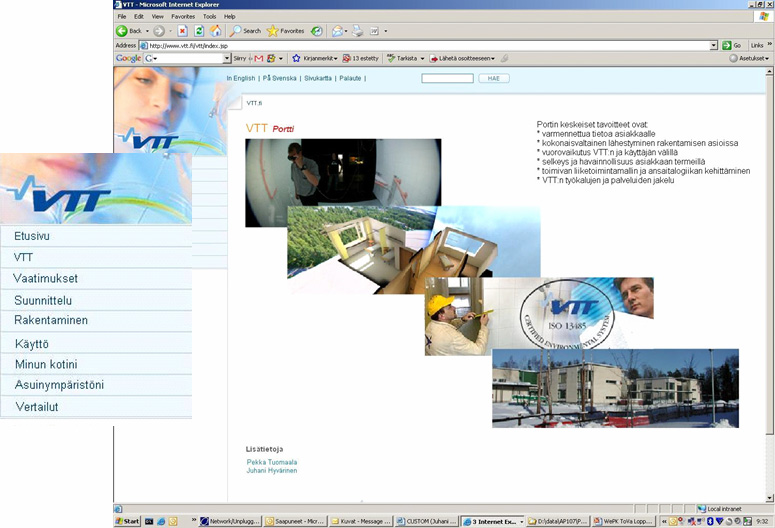Image resolution: width=775 pixels, height=528 pixels.
Task: Open the Palaute link
Action: point(350,78)
